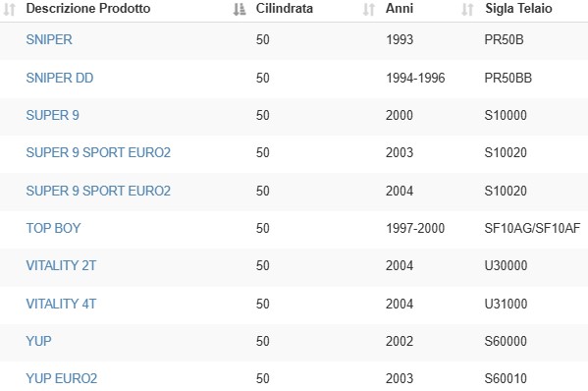The width and height of the screenshot is (588, 391).
Task: Open the VITALITY 4T product link
Action: coord(61,304)
